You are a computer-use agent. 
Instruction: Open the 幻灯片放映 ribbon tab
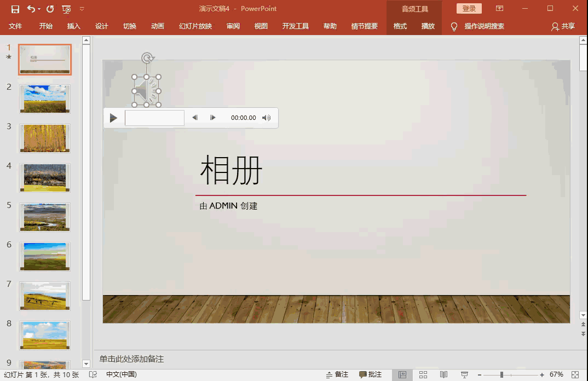(195, 26)
